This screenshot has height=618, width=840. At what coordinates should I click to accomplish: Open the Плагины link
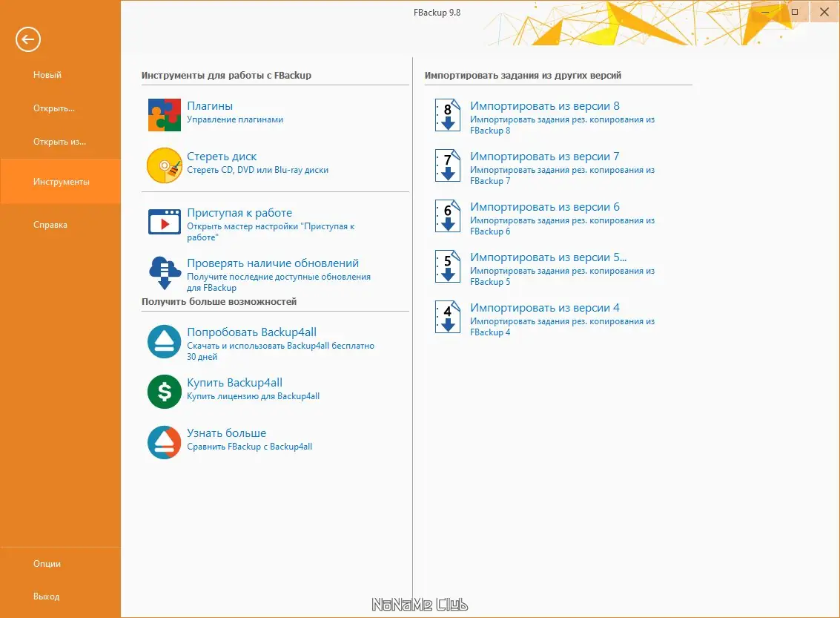click(210, 105)
